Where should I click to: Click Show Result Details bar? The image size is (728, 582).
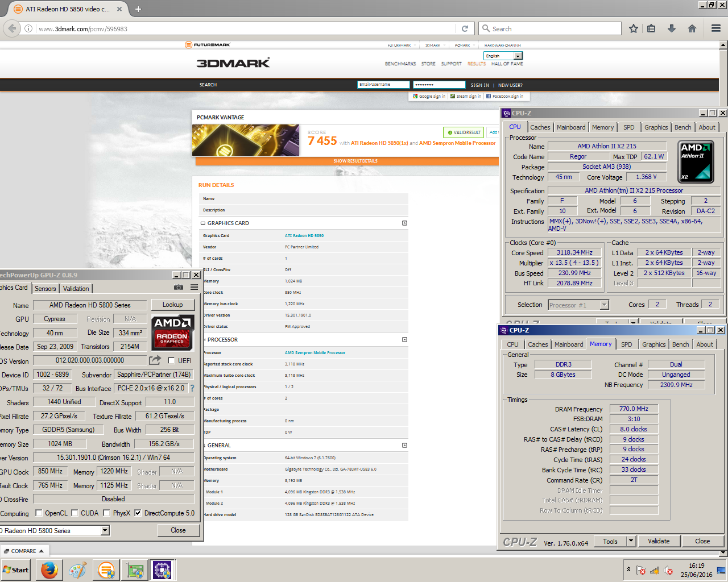tap(347, 161)
